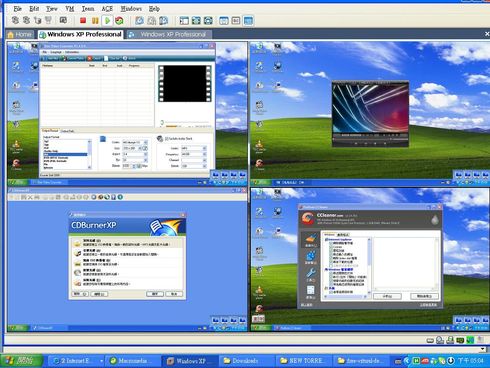Image resolution: width=490 pixels, height=368 pixels.
Task: Click the CCleaner tree vertical scrollbar
Action: [369, 267]
